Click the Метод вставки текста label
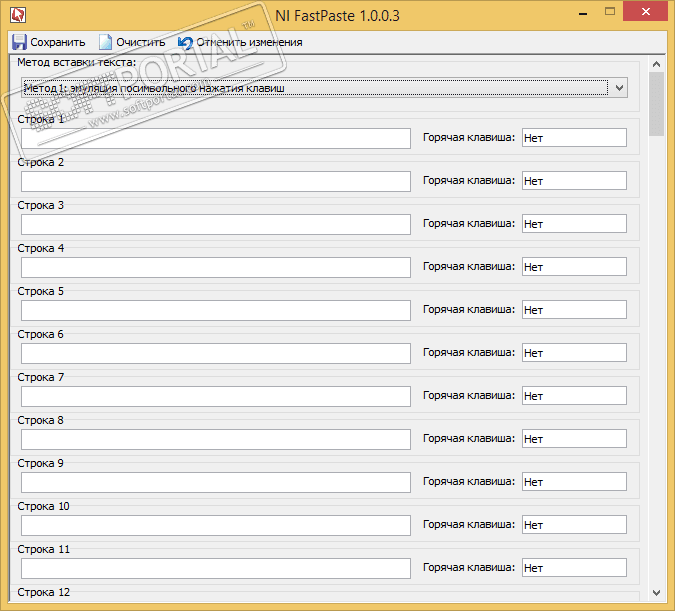This screenshot has width=675, height=611. (x=77, y=62)
